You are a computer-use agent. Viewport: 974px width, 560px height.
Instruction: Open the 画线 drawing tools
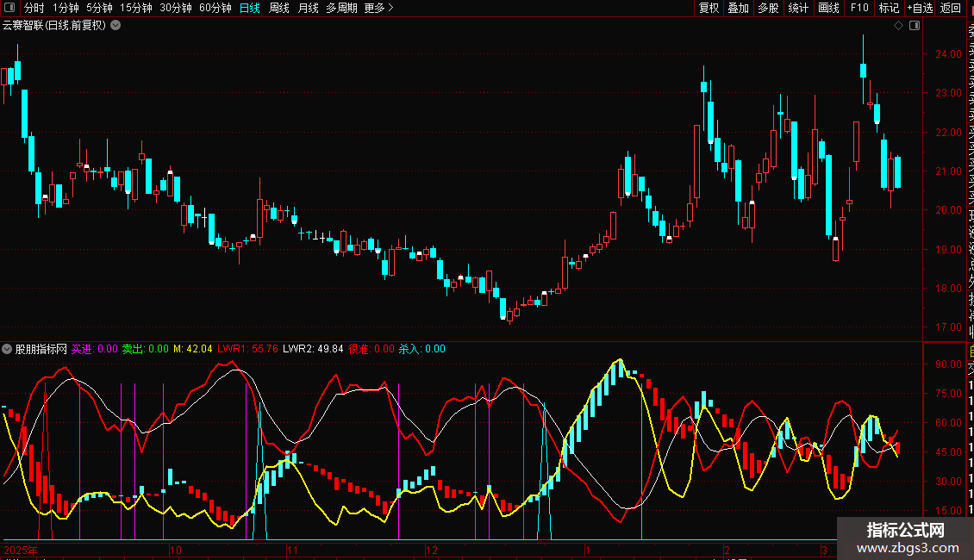[x=828, y=8]
